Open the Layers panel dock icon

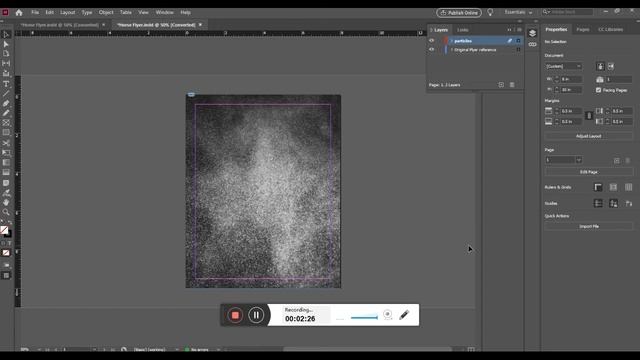tap(532, 33)
